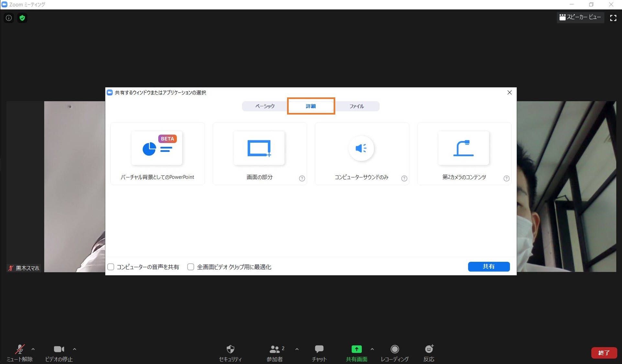Open the ベーシック tab
Screen dimensions: 622x364
(x=264, y=106)
